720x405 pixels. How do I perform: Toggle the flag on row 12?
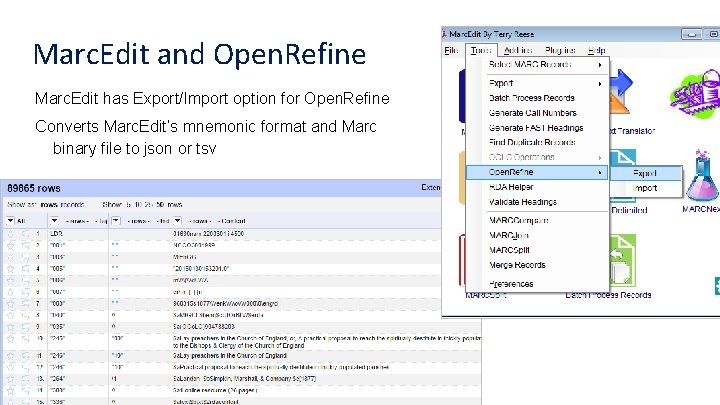[25, 367]
